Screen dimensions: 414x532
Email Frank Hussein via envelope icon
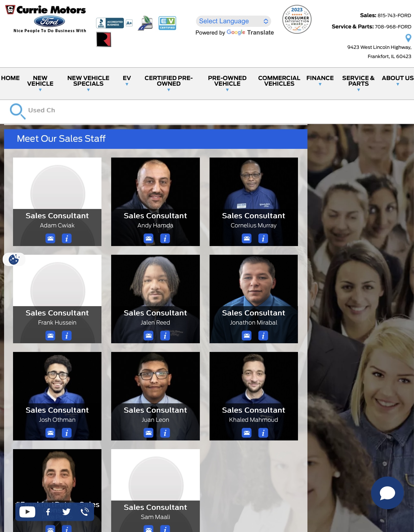pyautogui.click(x=50, y=336)
